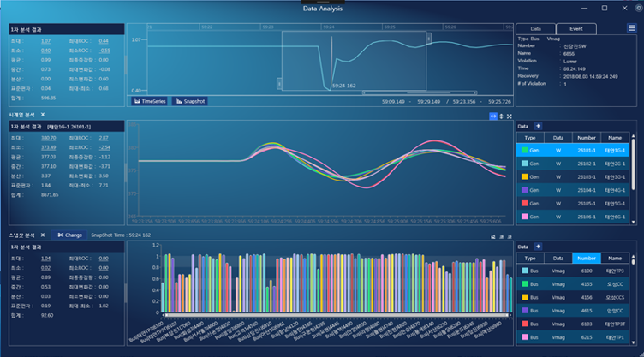Click yellow color swatch for Gen 26103-1

coord(523,176)
